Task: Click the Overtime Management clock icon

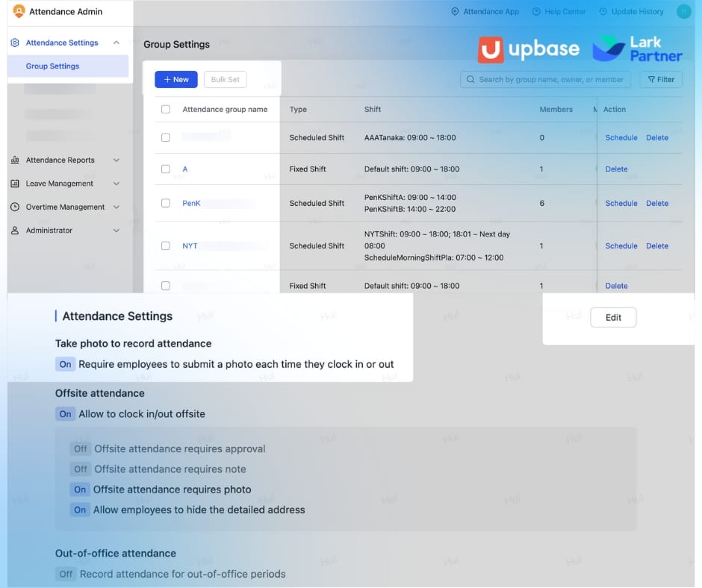Action: (15, 207)
